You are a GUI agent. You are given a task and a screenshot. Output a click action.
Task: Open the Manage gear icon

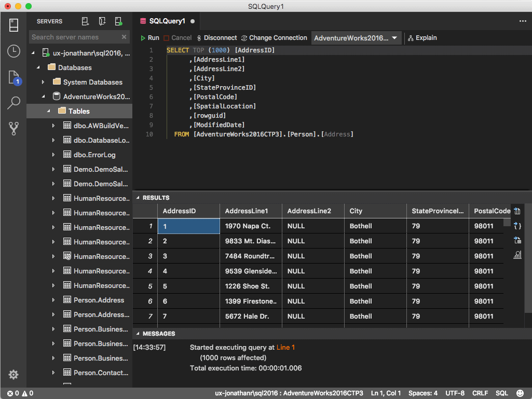[13, 375]
